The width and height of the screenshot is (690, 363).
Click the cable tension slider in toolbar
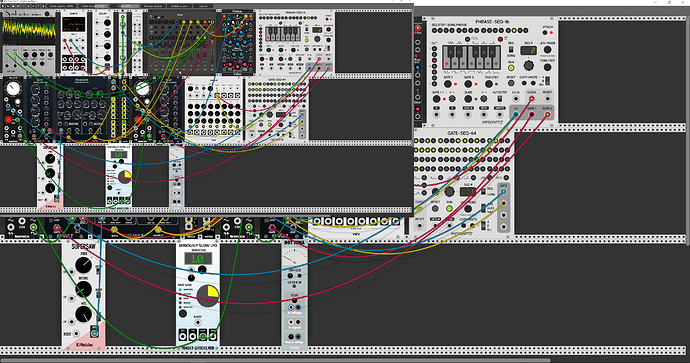coord(93,6)
